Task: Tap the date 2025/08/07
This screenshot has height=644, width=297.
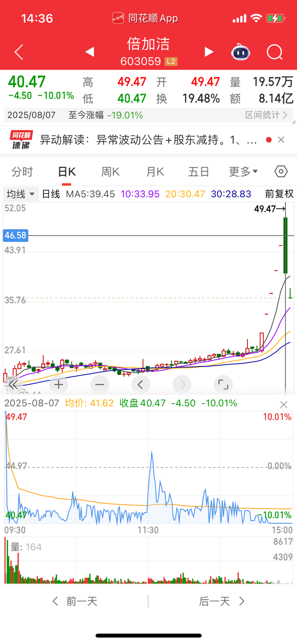Action: (x=31, y=115)
